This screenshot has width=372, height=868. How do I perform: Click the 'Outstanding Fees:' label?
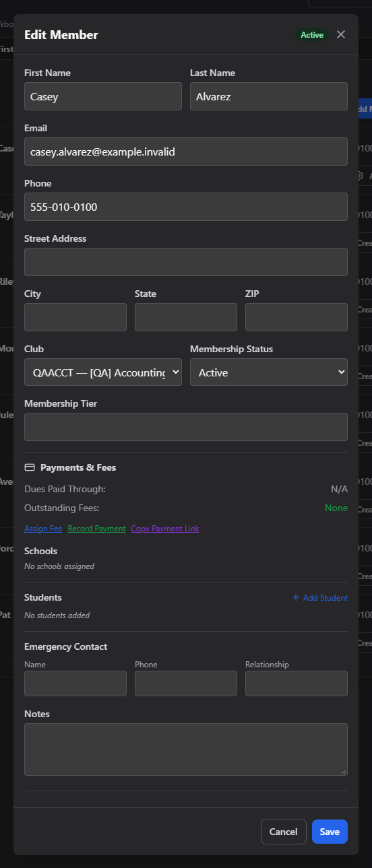(x=62, y=508)
